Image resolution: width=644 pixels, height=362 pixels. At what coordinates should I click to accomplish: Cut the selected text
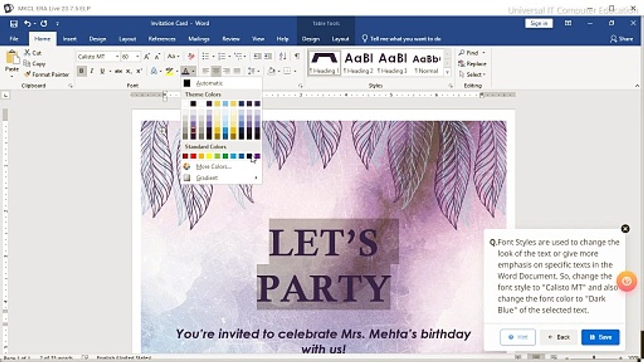(x=33, y=53)
